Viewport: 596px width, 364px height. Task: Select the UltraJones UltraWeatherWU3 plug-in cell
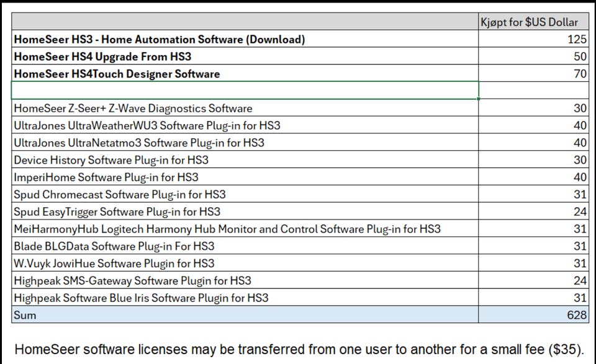tap(245, 125)
